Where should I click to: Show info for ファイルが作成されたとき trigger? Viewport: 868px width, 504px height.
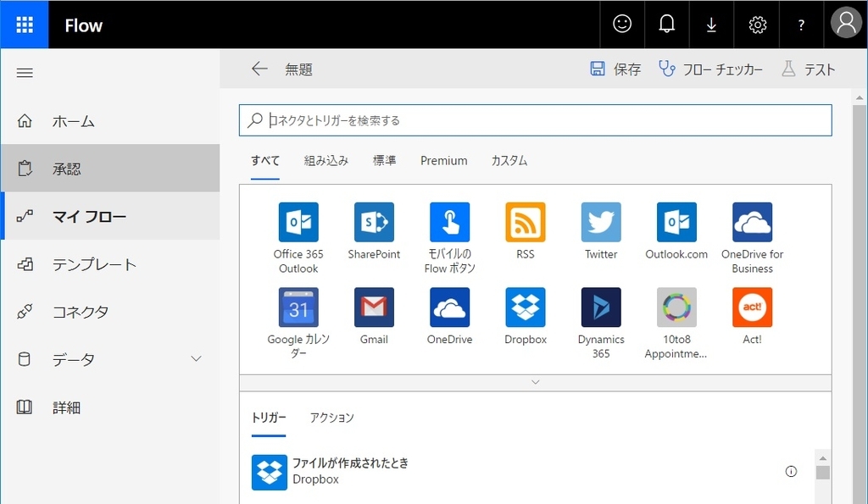(791, 471)
